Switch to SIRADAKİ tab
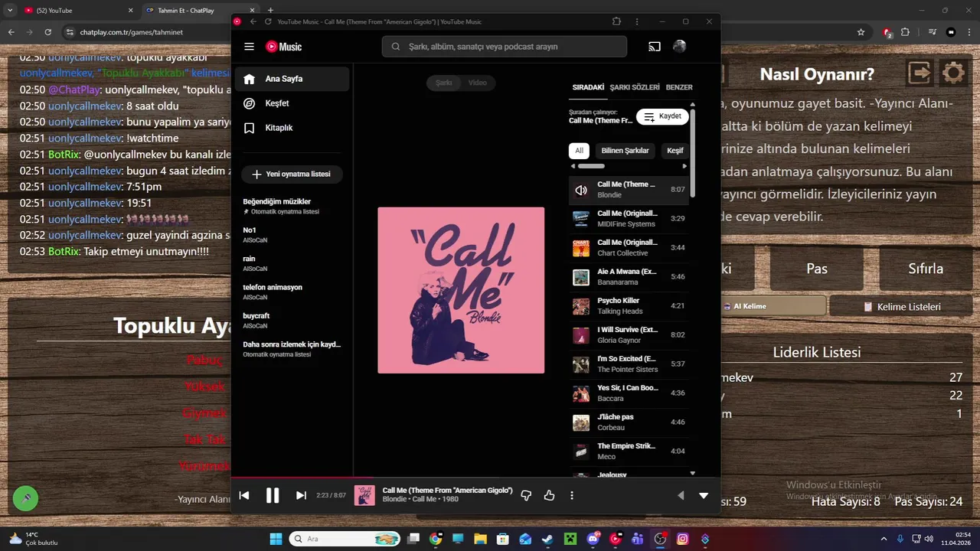 tap(589, 87)
